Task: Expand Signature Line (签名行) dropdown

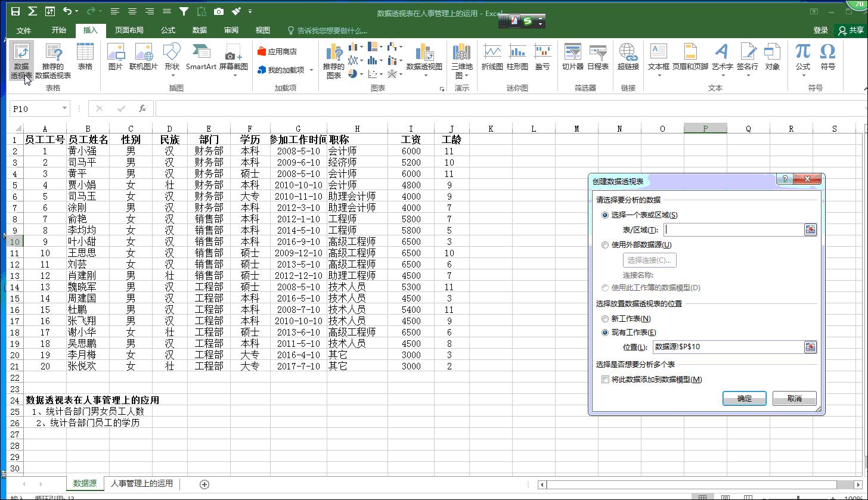Action: coord(748,76)
